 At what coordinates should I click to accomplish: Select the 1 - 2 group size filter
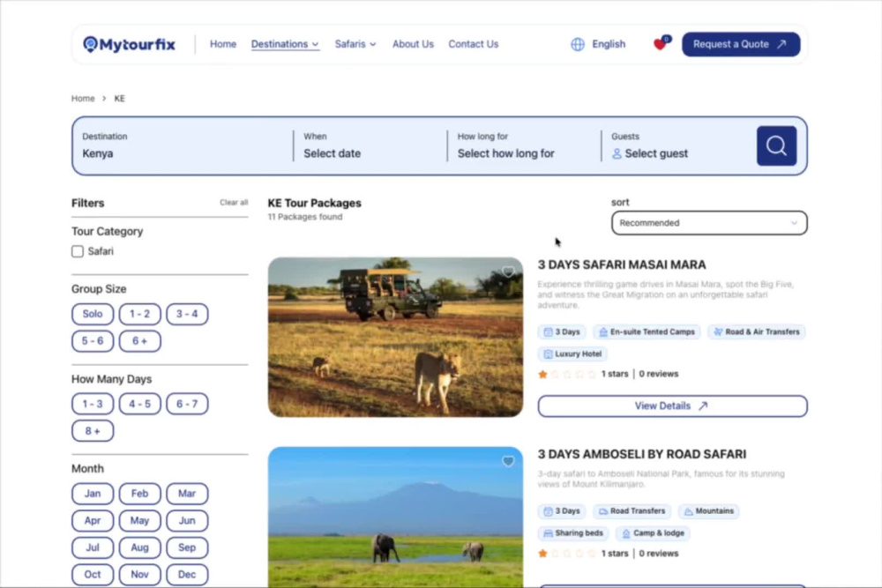tap(139, 314)
